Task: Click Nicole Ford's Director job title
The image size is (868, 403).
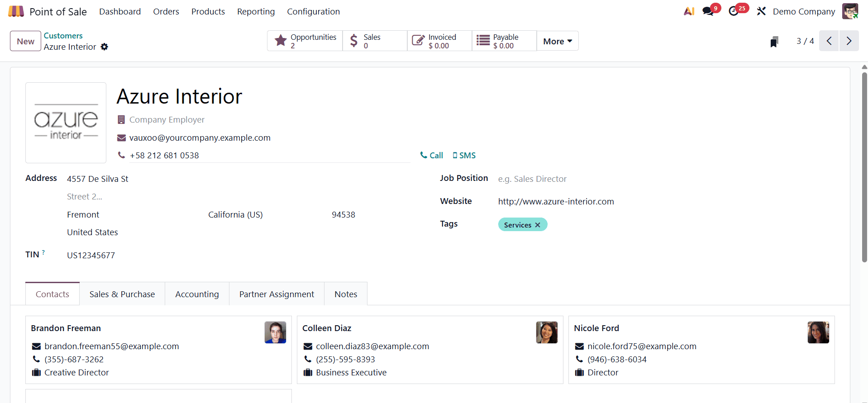Action: click(x=603, y=373)
